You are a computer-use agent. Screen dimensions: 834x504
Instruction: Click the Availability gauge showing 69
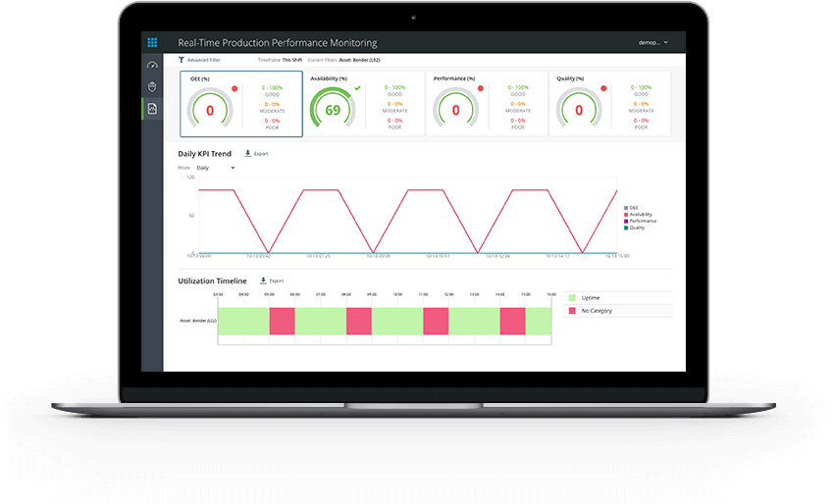(333, 108)
